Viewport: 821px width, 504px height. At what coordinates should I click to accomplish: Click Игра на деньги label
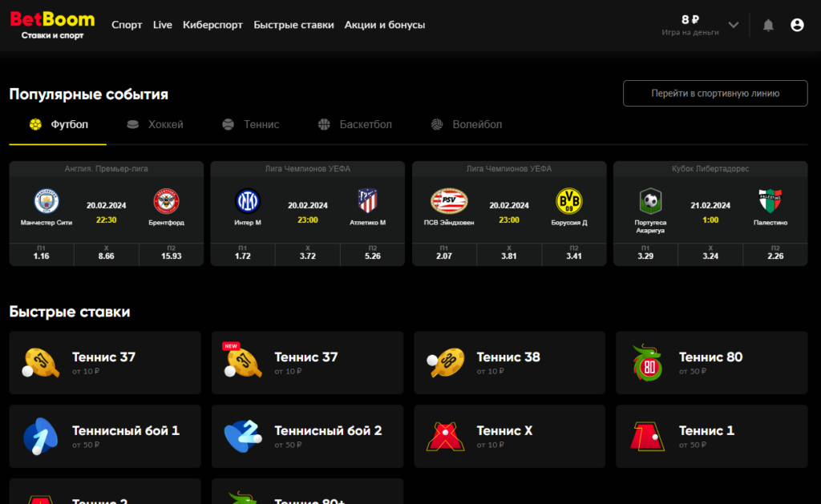click(x=690, y=32)
